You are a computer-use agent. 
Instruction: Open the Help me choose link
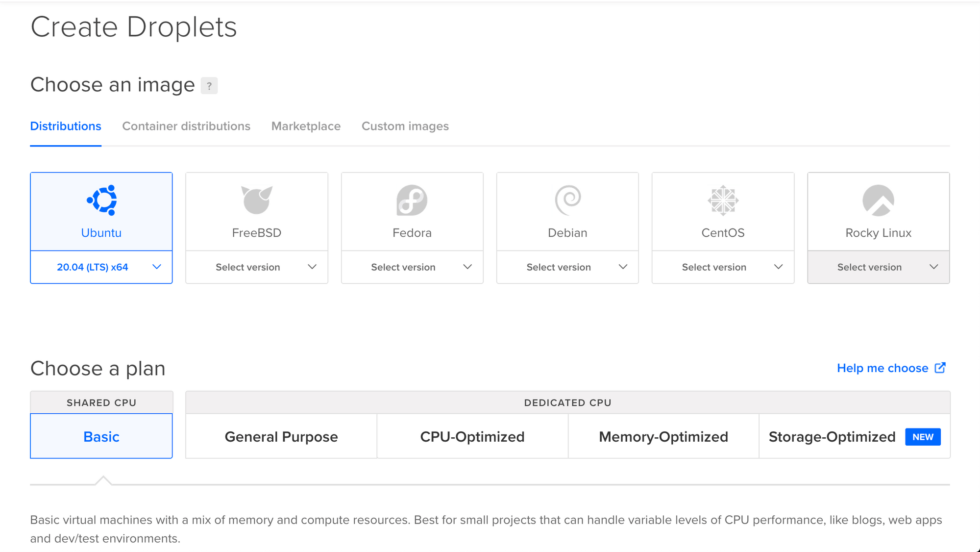point(882,368)
